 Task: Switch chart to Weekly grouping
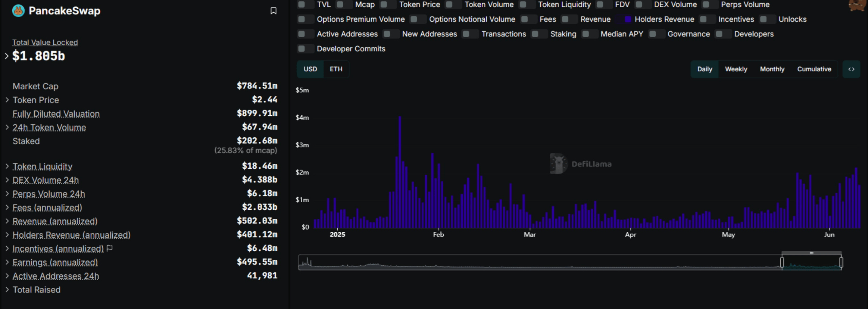pyautogui.click(x=736, y=69)
